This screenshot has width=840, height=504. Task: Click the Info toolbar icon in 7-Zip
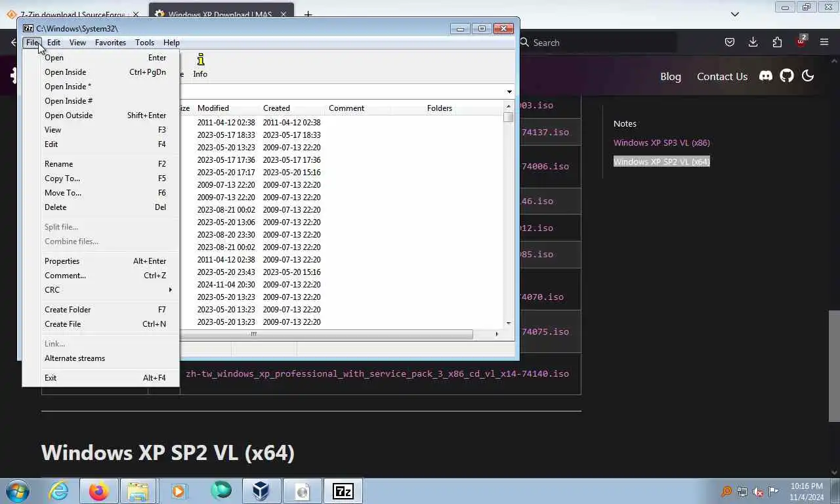coord(200,66)
